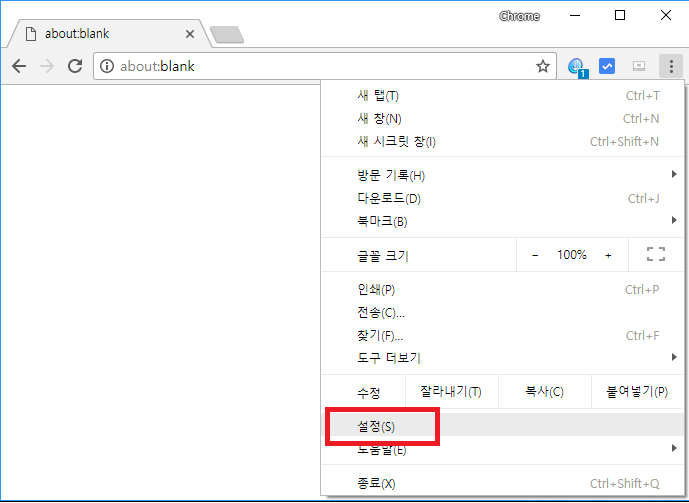This screenshot has height=503, width=689.
Task: Maximize the Chrome window
Action: pyautogui.click(x=620, y=15)
